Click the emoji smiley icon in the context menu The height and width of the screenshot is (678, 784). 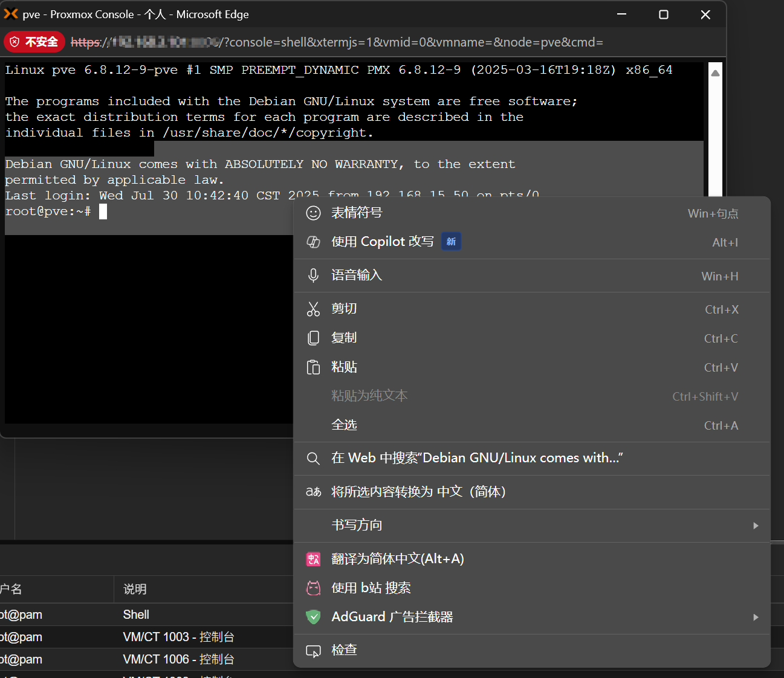pos(313,213)
